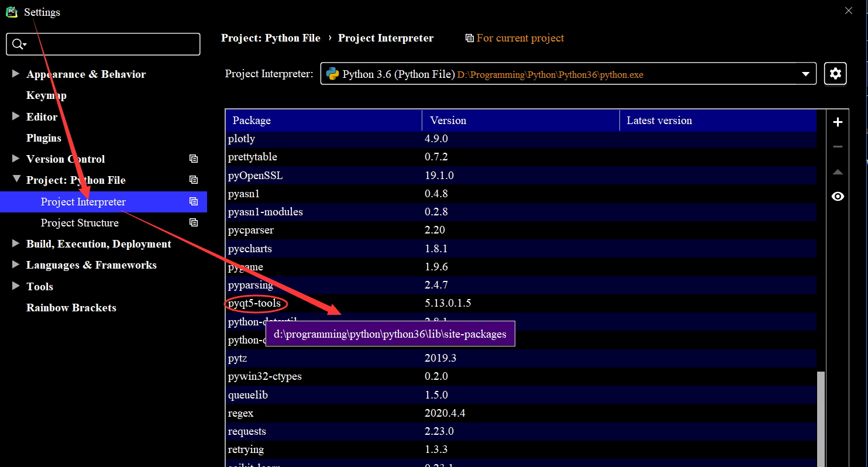Click the For current project icon
868x467 pixels.
pos(469,38)
